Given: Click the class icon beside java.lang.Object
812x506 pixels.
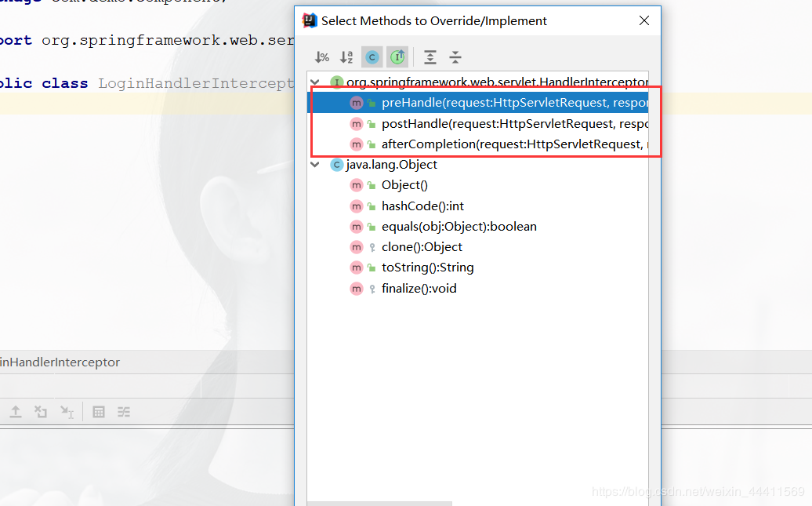Looking at the screenshot, I should click(336, 165).
